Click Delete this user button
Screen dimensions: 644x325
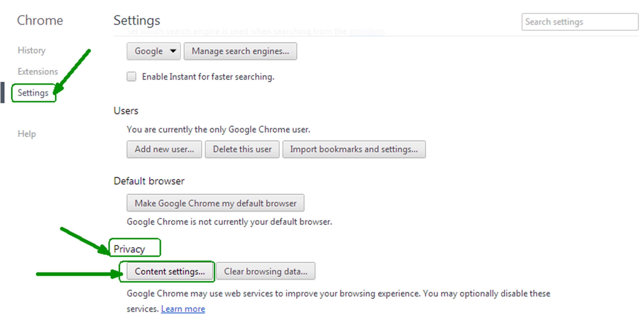click(242, 149)
